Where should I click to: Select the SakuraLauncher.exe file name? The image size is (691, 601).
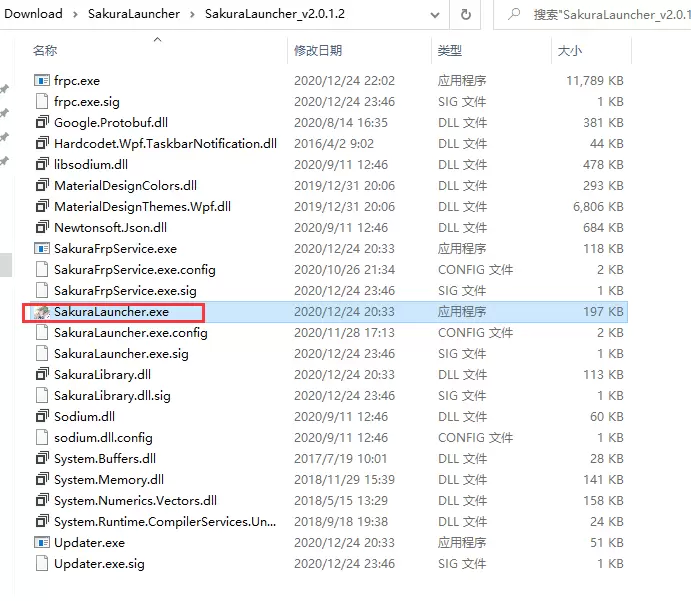pos(111,312)
